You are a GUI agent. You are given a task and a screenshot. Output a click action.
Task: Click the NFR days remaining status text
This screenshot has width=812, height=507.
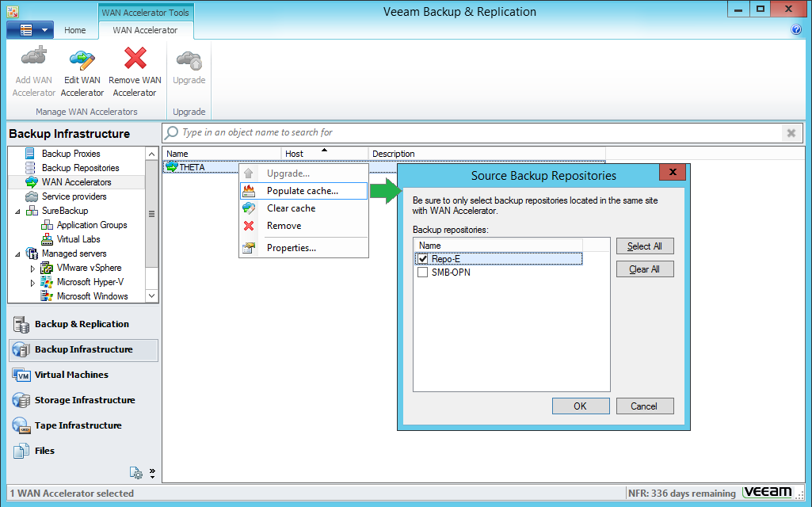coord(682,494)
